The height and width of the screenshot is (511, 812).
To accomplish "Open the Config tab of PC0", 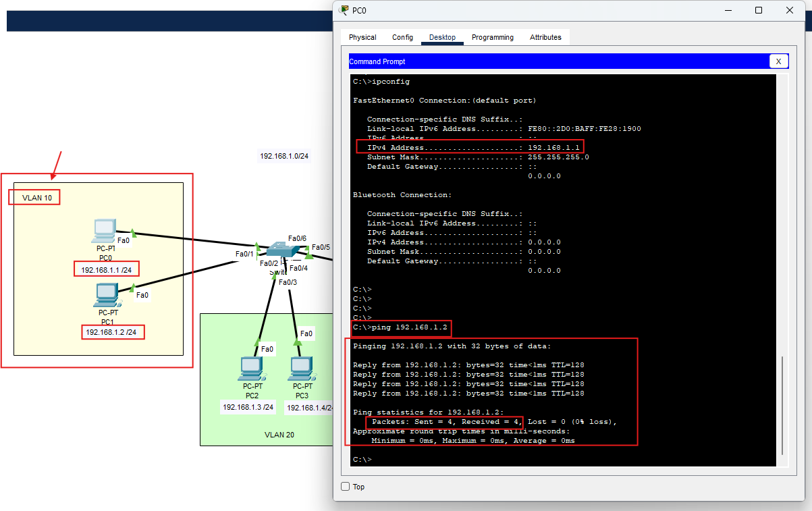I will tap(402, 37).
